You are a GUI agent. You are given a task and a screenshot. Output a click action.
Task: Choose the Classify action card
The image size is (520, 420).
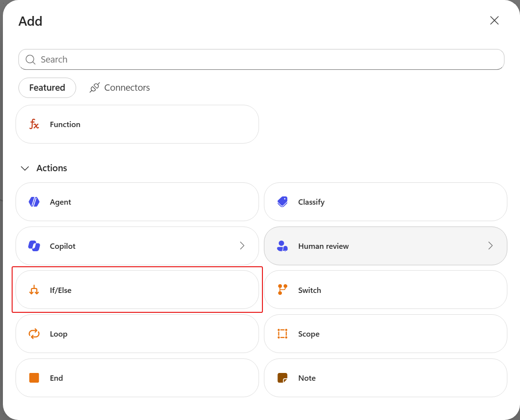pos(386,202)
